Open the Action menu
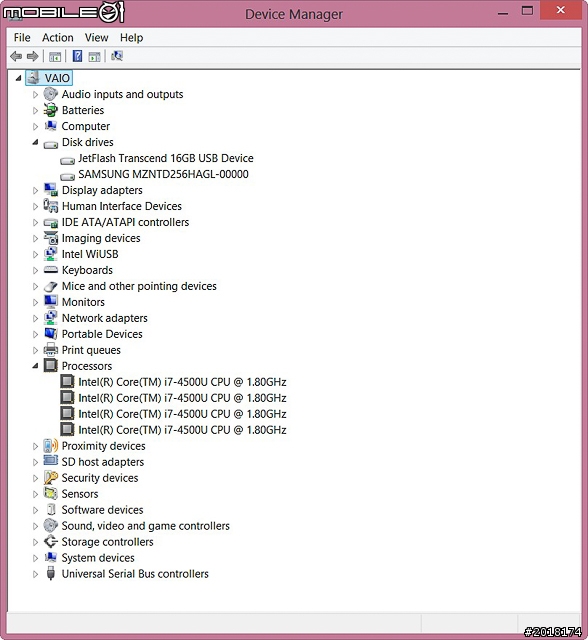This screenshot has height=640, width=588. (58, 38)
